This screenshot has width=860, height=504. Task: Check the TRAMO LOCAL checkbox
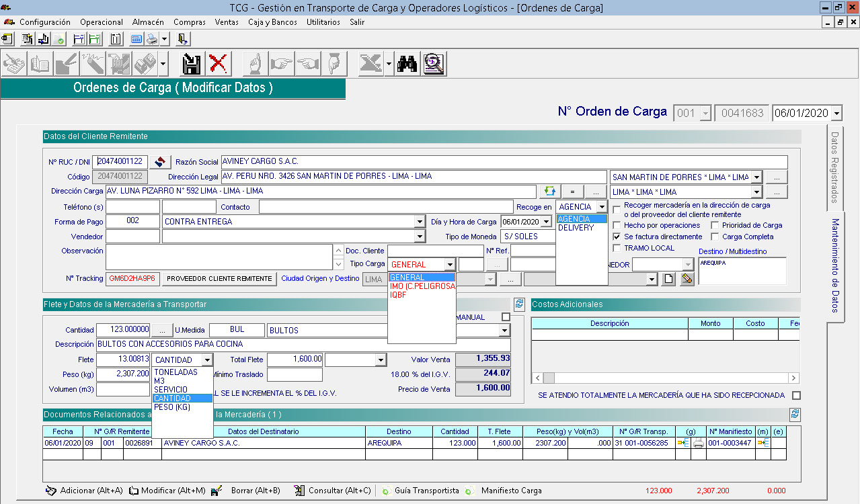tap(617, 248)
